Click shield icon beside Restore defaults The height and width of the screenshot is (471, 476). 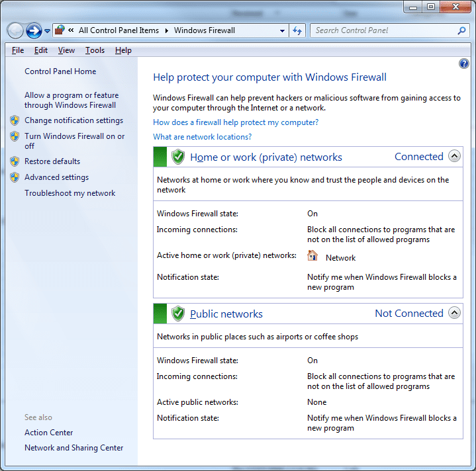pos(15,161)
